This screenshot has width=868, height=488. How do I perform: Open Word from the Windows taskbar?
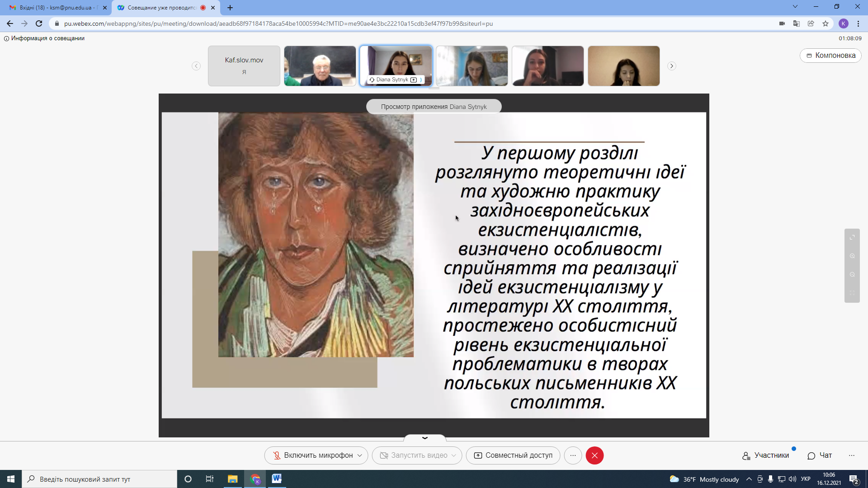pyautogui.click(x=277, y=479)
